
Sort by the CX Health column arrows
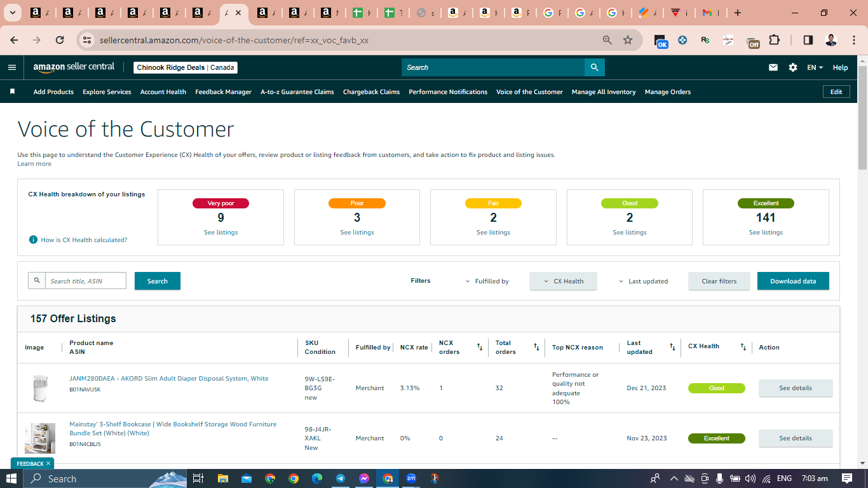coord(743,347)
